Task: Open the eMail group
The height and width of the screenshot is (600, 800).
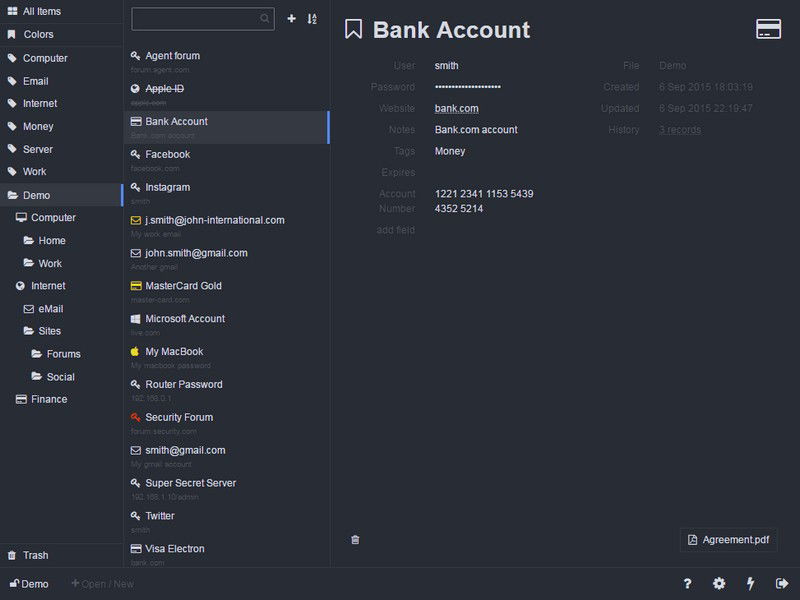Action: tap(61, 309)
